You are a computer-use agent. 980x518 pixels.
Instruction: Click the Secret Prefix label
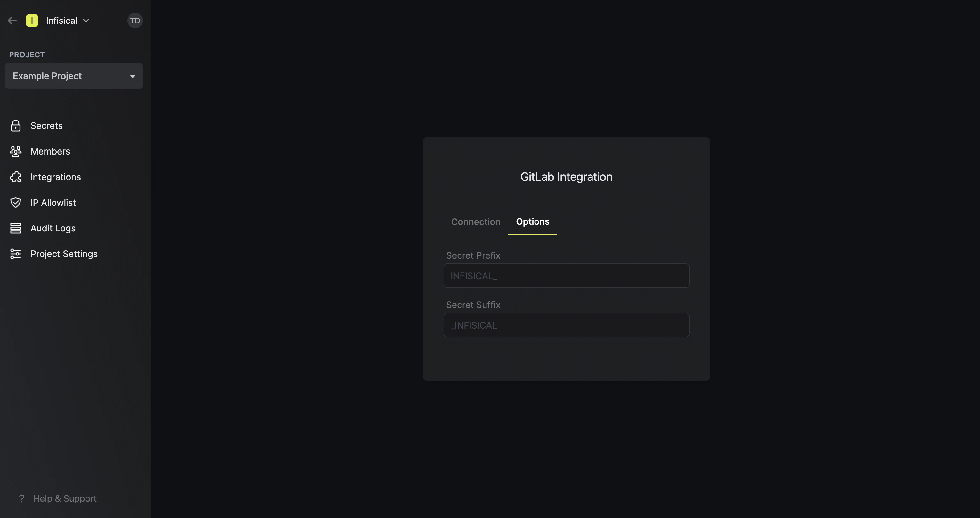(473, 255)
